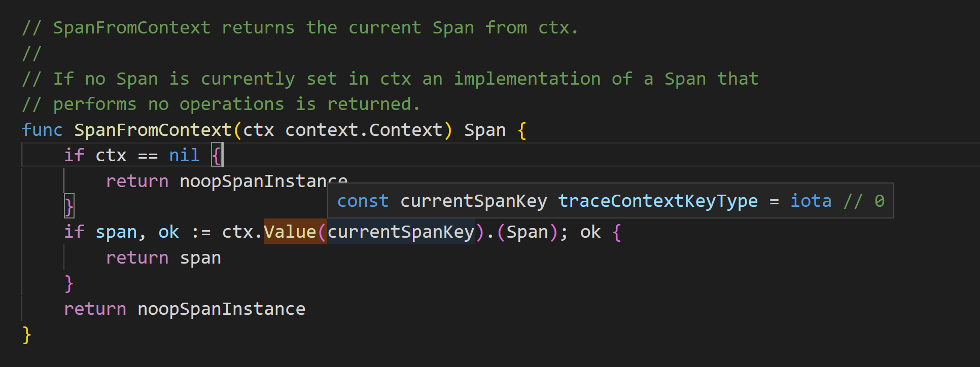Image resolution: width=980 pixels, height=367 pixels.
Task: Click the matched closing brace of ctx nil block
Action: (x=69, y=206)
